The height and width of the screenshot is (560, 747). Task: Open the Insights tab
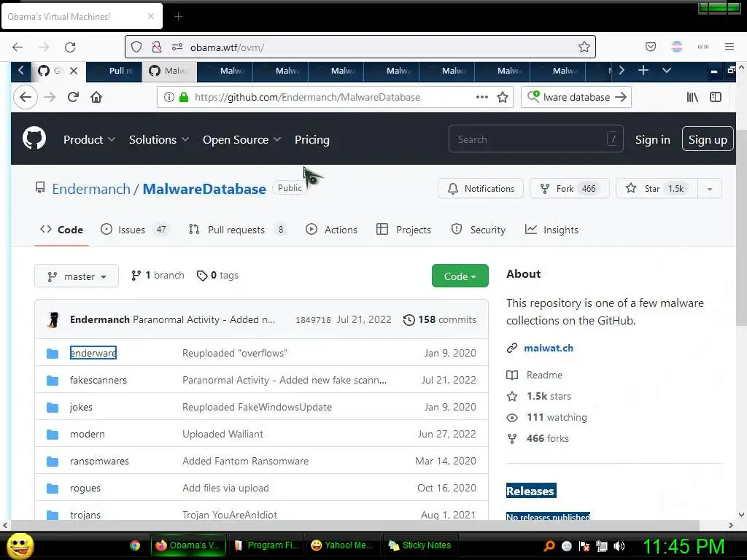point(551,230)
